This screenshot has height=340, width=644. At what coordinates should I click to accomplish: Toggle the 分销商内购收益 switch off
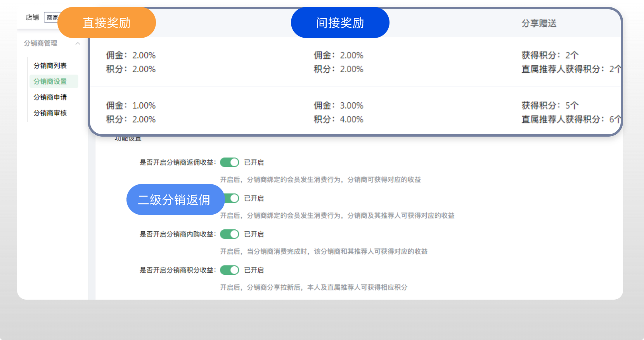click(230, 234)
